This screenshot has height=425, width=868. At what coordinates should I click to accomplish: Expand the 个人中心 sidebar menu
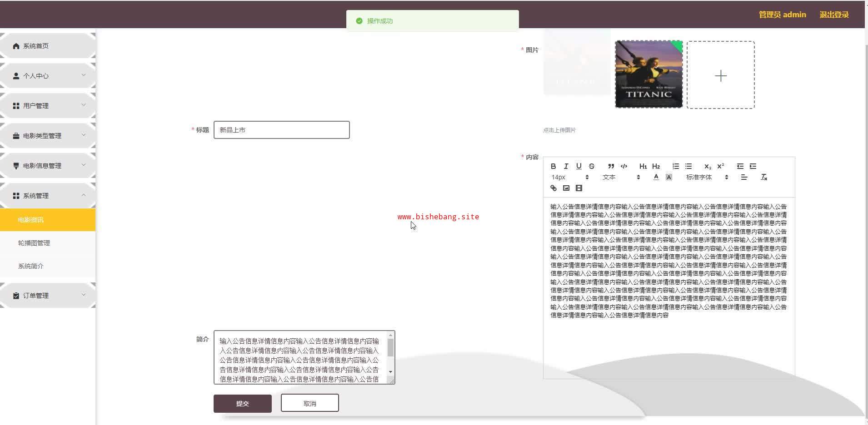coord(48,76)
